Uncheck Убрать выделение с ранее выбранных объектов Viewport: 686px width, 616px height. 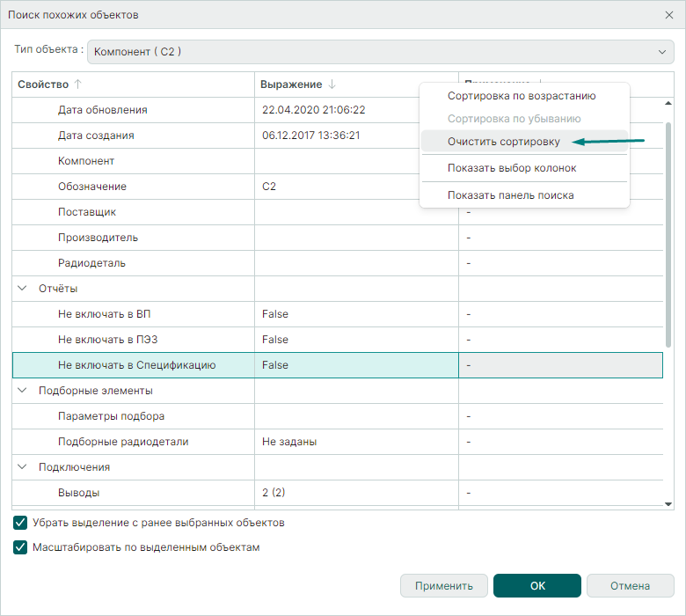coord(21,523)
